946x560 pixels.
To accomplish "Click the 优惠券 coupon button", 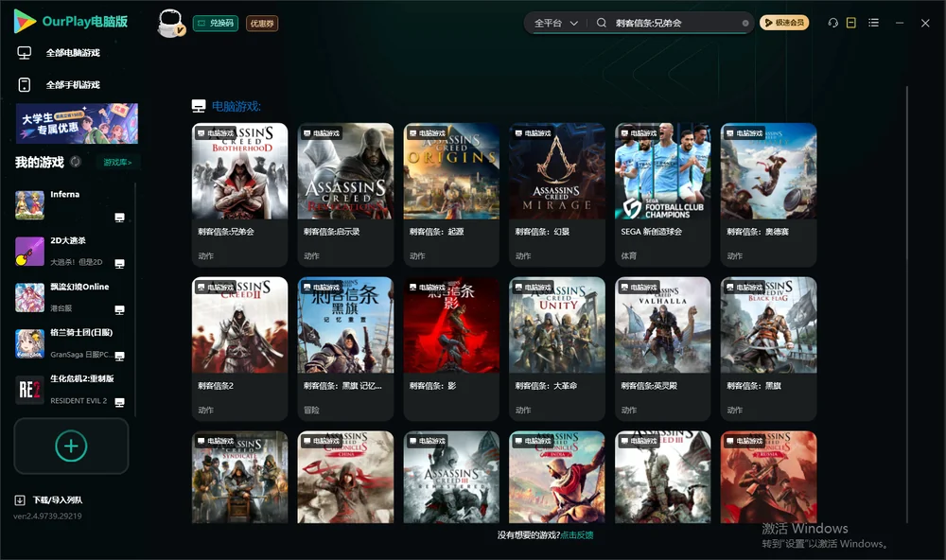I will pos(262,24).
